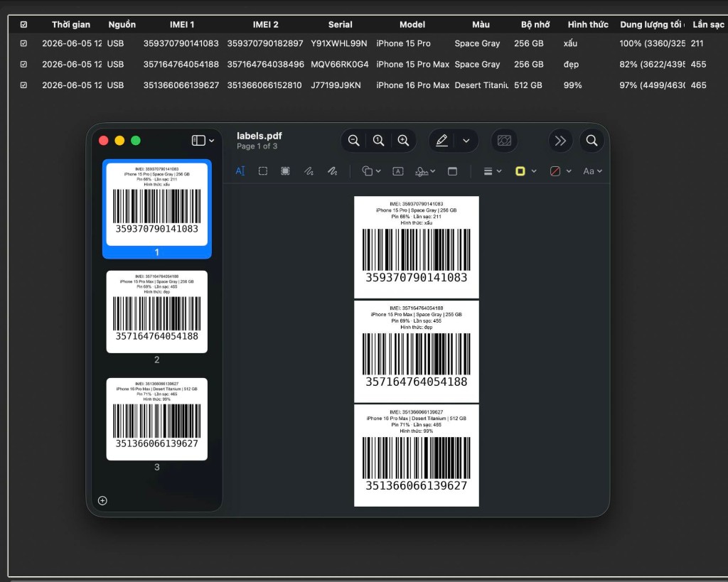Screen dimensions: 728x582
Task: Open the sidebar view options chevron
Action: pos(212,141)
